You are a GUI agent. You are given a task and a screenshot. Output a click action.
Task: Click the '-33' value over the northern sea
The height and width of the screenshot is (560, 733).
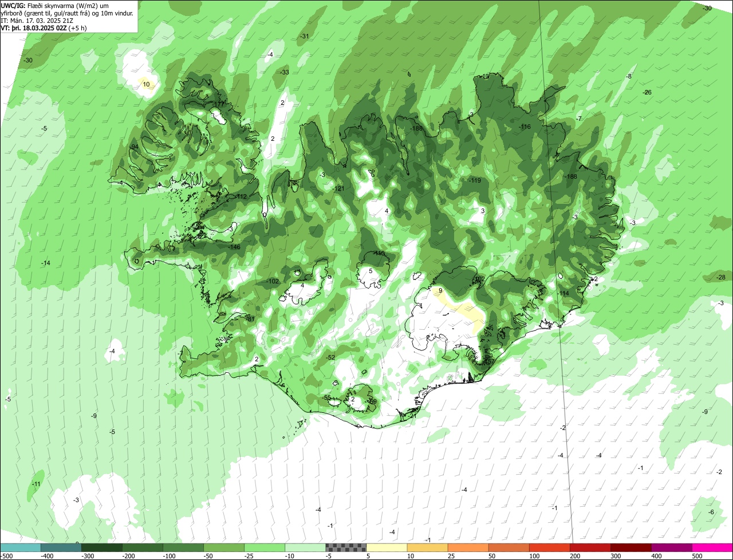point(284,72)
